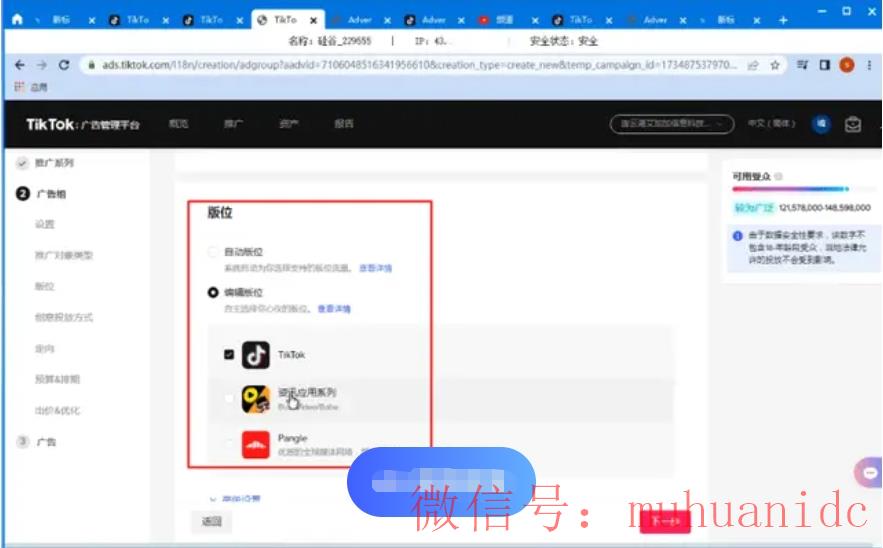This screenshot has width=883, height=548.
Task: Close the active TikTo tab with globe icon
Action: coord(314,20)
